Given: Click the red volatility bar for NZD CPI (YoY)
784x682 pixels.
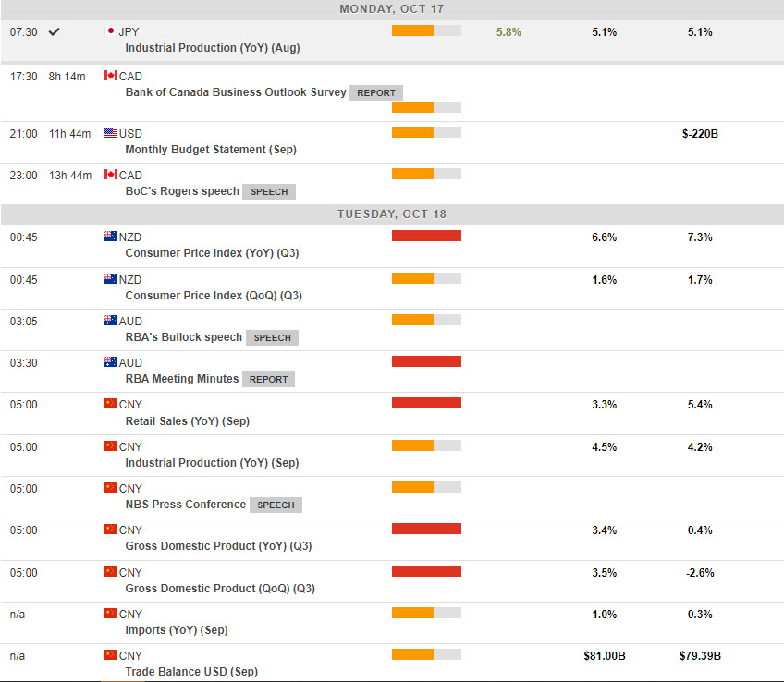Looking at the screenshot, I should click(x=426, y=237).
